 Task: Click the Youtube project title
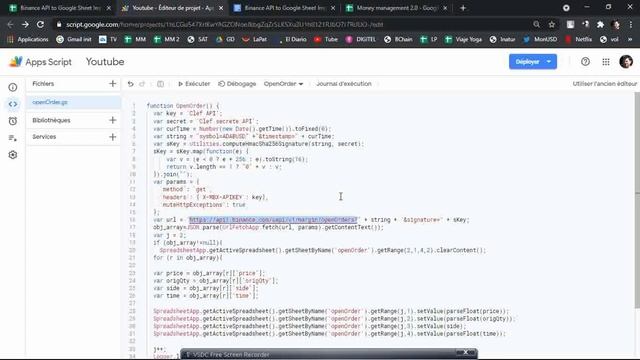point(105,62)
